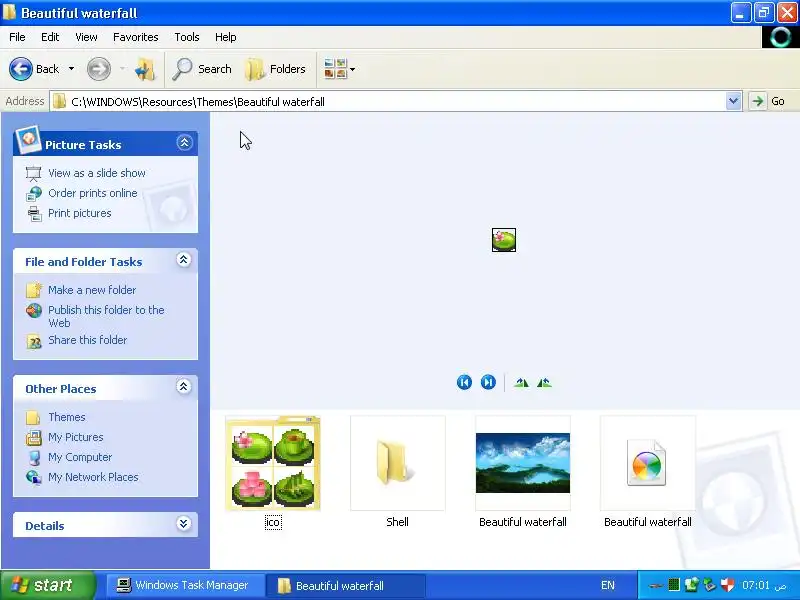Click the green CPU meter tray icon
The height and width of the screenshot is (600, 800).
(x=674, y=585)
